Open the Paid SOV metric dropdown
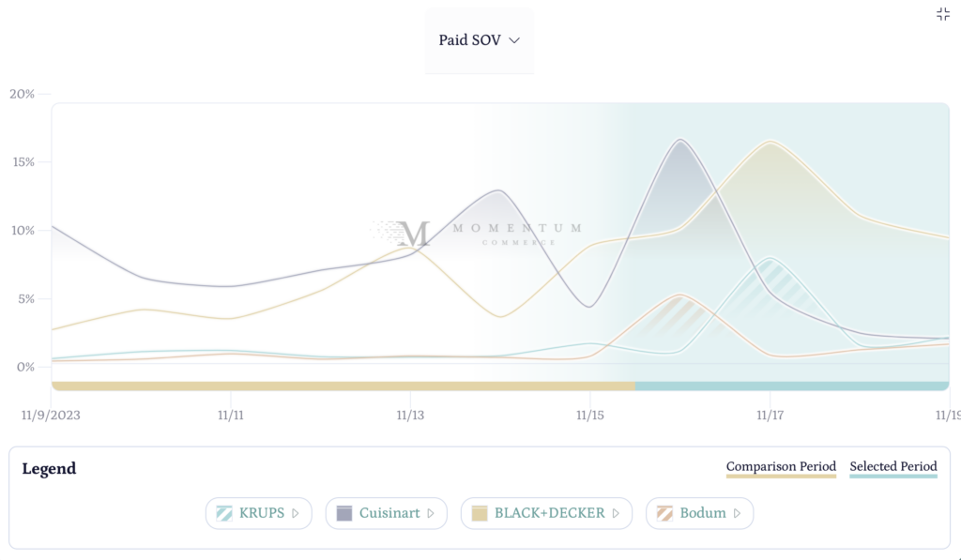Viewport: 961px width, 560px height. [479, 40]
